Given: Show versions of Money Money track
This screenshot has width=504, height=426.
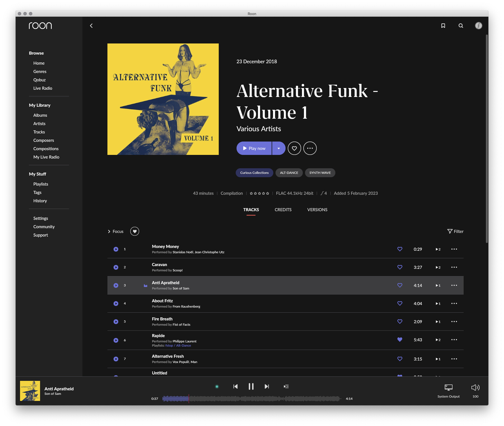Looking at the screenshot, I should (438, 249).
